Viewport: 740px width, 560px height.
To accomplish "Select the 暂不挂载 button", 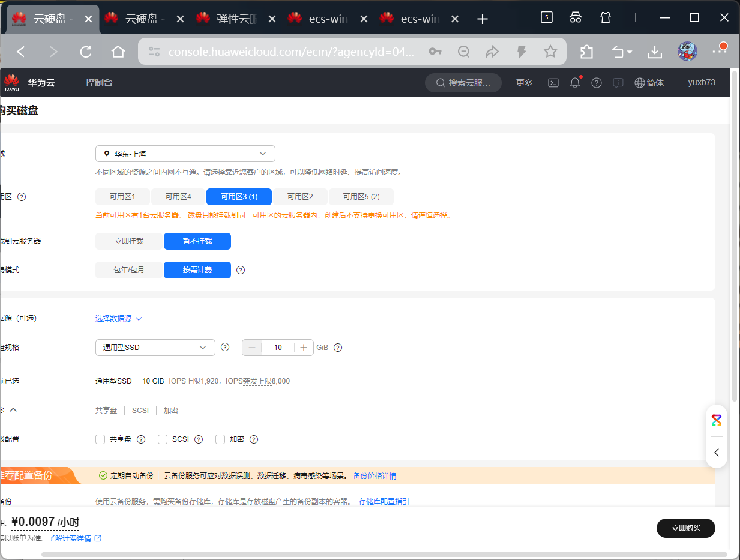I will pyautogui.click(x=197, y=241).
